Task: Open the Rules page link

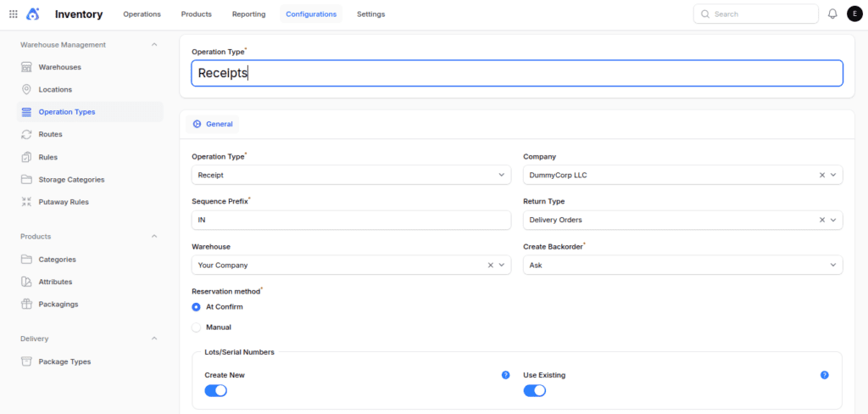Action: (x=48, y=158)
